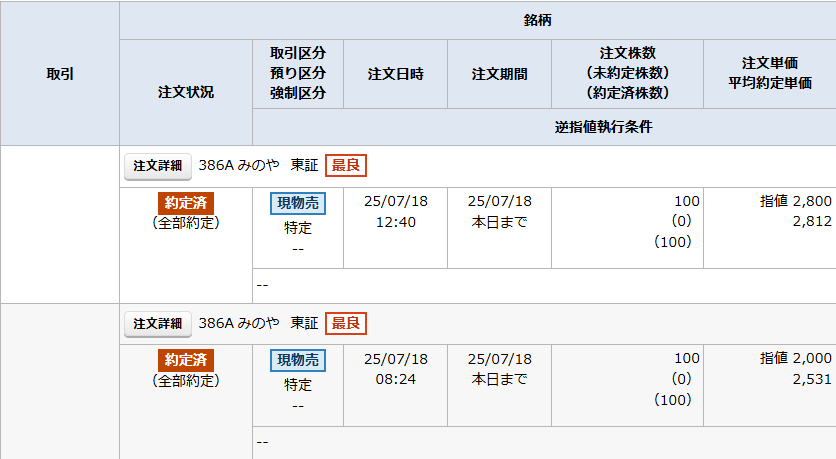Click the 注文日時 column header
This screenshot has height=459, width=836.
[x=396, y=74]
